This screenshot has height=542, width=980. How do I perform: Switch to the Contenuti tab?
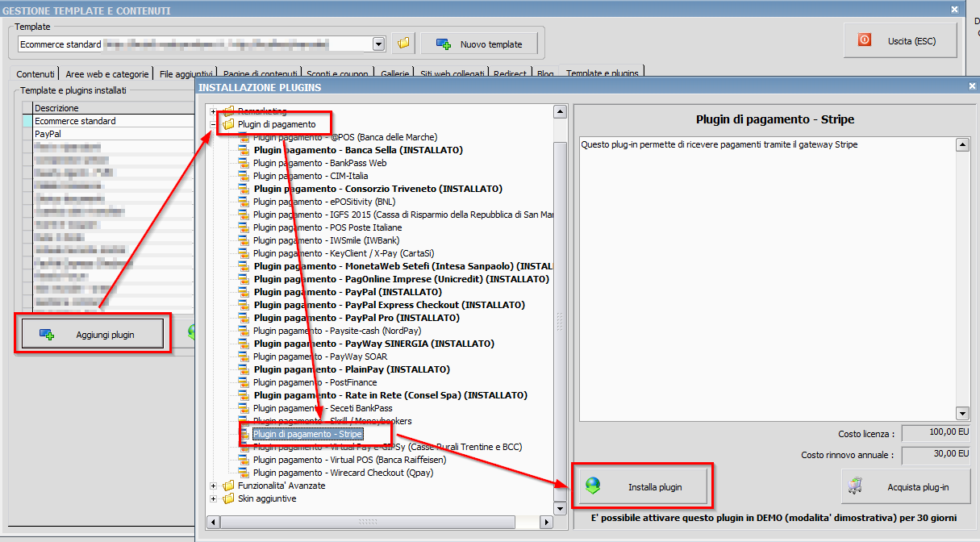(x=35, y=73)
